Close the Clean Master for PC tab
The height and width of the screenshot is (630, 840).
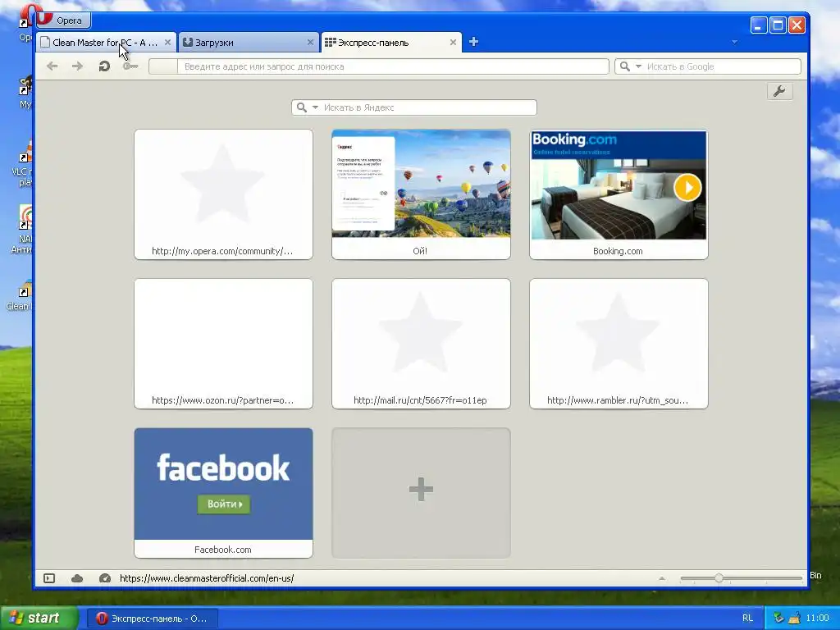pos(167,43)
